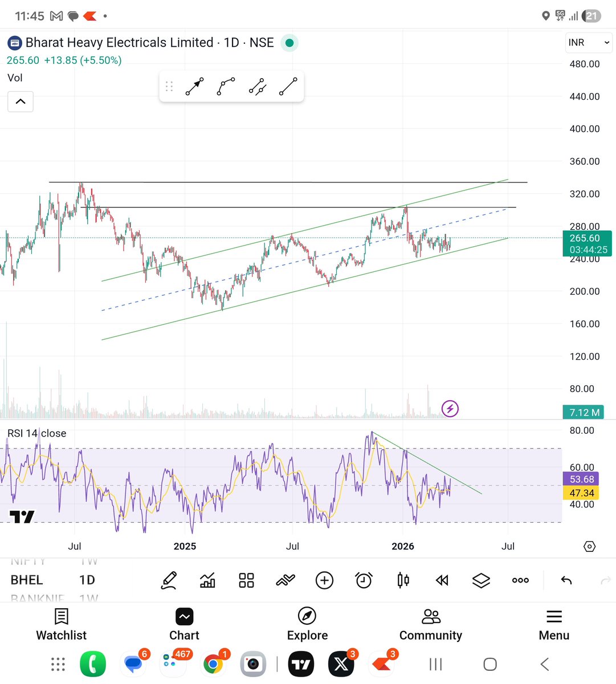616x684 pixels.
Task: Open the Menu tab
Action: tap(554, 625)
